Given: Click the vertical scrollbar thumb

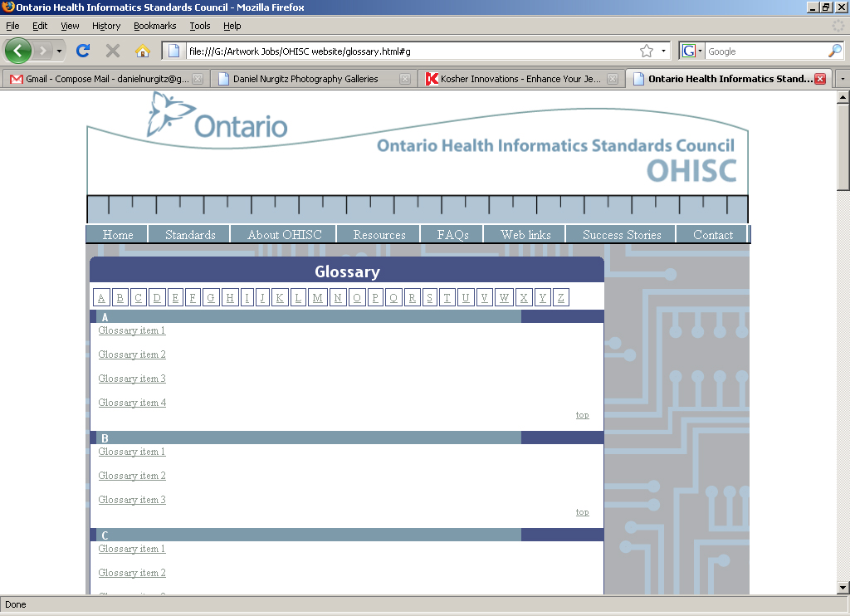Looking at the screenshot, I should pos(843,147).
